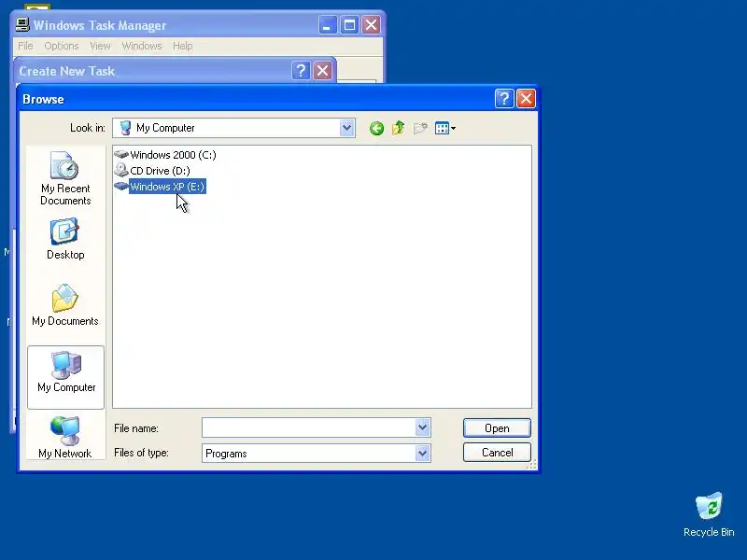
Task: Expand the Look in dropdown
Action: [346, 128]
